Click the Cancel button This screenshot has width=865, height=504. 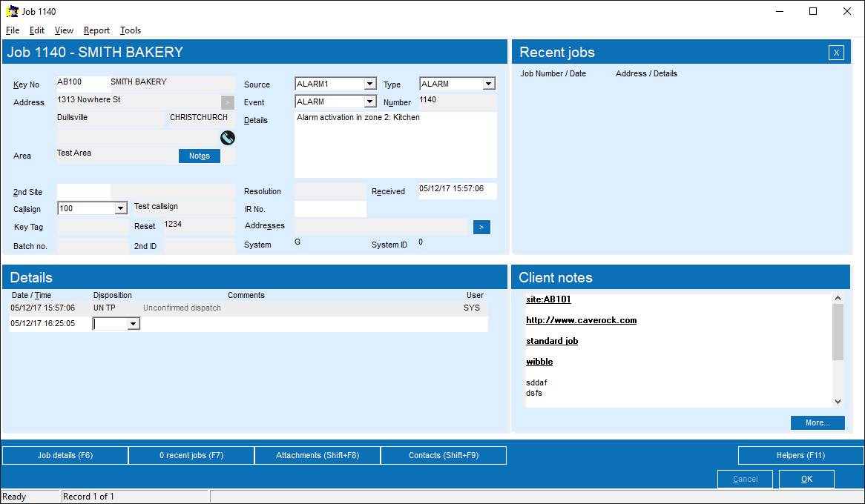pyautogui.click(x=745, y=480)
